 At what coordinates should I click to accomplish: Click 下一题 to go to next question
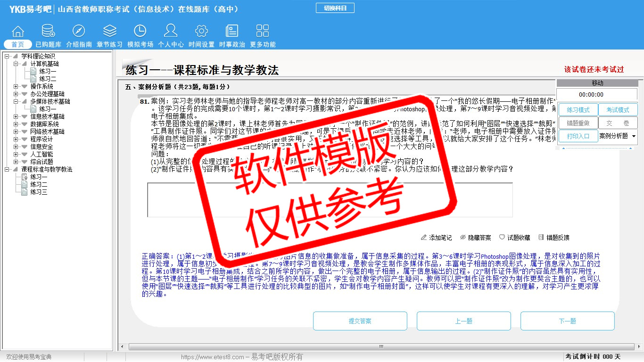tap(567, 321)
